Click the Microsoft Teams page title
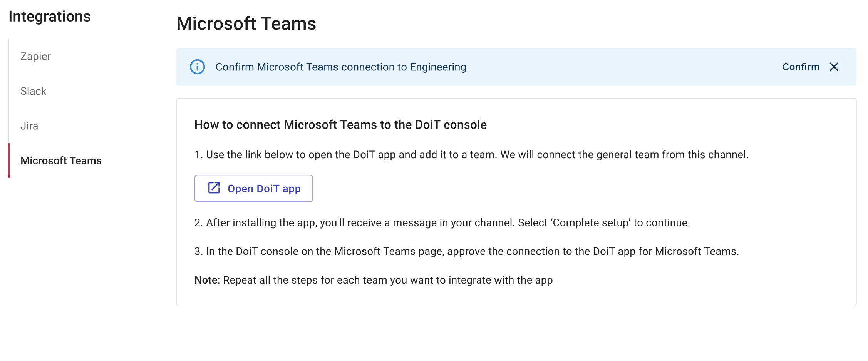The image size is (868, 361). pos(246,24)
